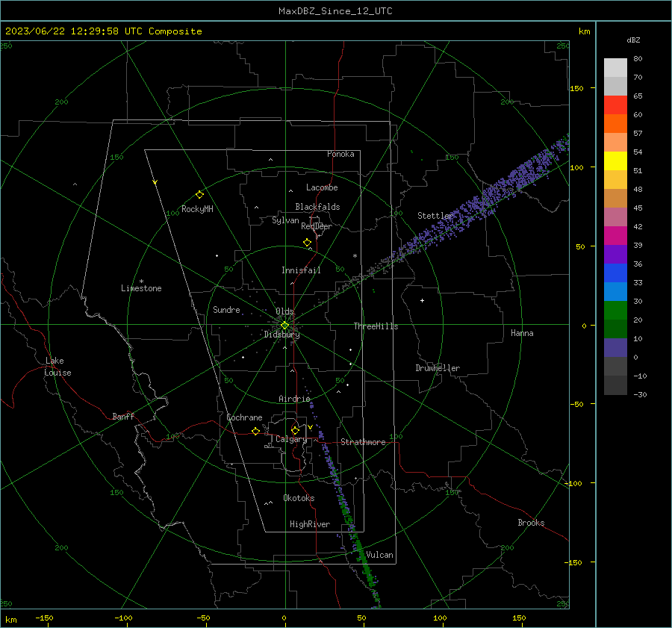Click the Sylvan label
672x628 pixels.
pyautogui.click(x=285, y=220)
